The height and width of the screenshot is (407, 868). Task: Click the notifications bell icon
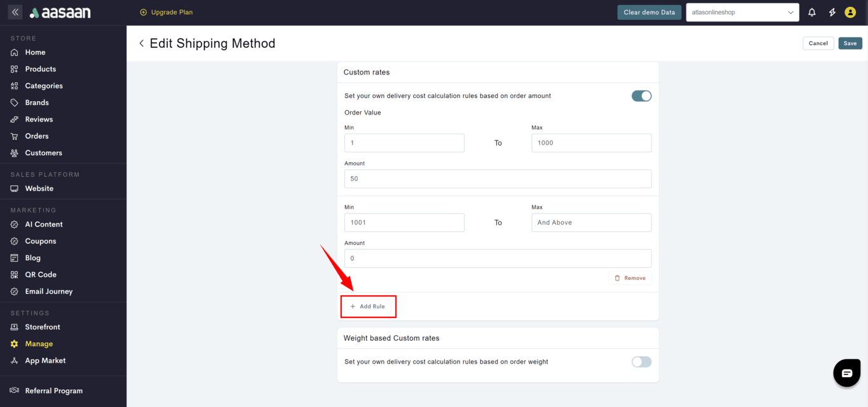(811, 13)
